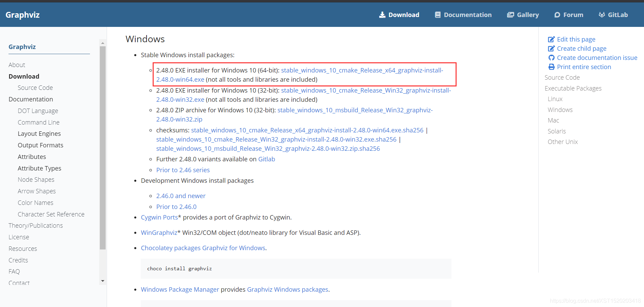Open the Forum navbar item

point(569,15)
